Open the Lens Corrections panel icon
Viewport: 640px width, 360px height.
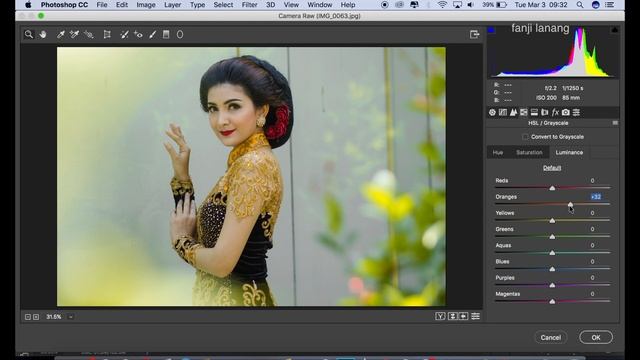tap(545, 112)
